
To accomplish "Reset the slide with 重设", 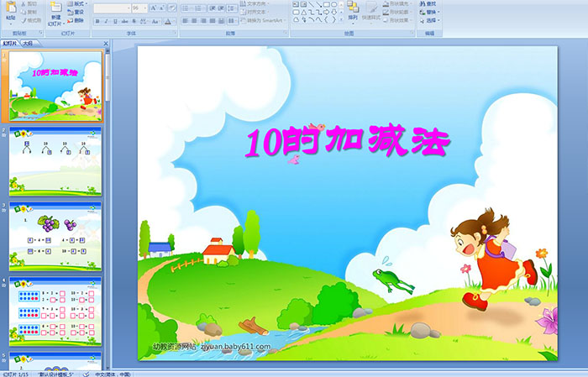I will click(x=76, y=12).
